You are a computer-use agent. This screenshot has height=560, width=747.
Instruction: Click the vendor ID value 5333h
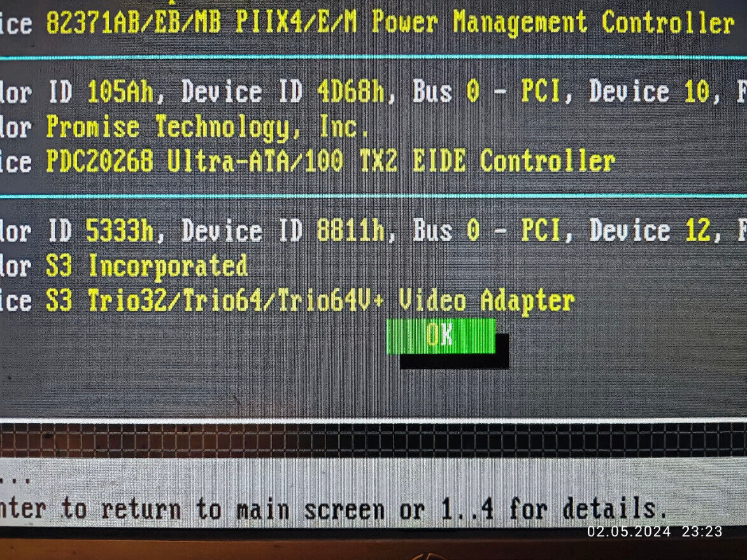tap(120, 231)
